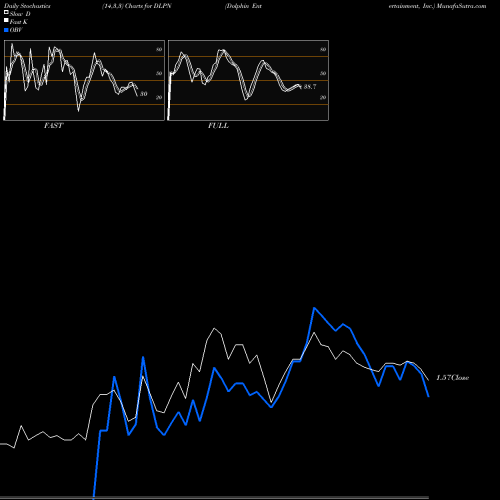This screenshot has height=500, width=500.
Task: Click the '(14,3,3) Charts for DLPN' text
Action: [137, 6]
